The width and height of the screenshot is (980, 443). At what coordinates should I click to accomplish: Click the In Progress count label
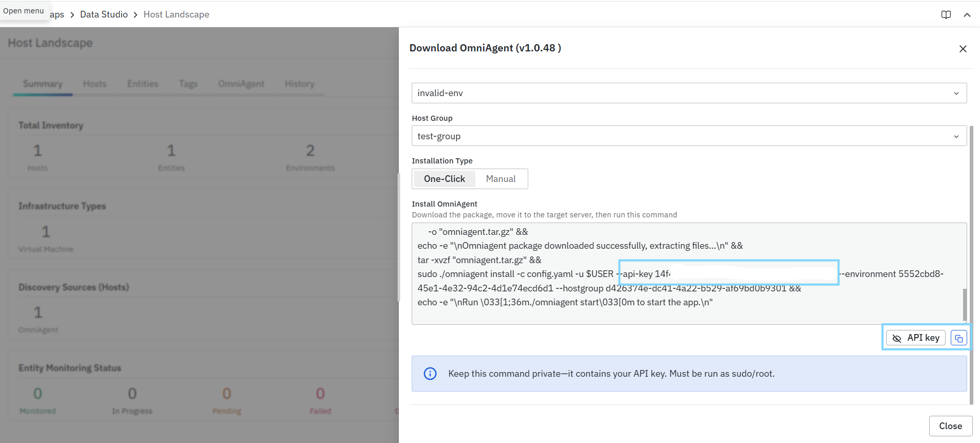click(132, 411)
